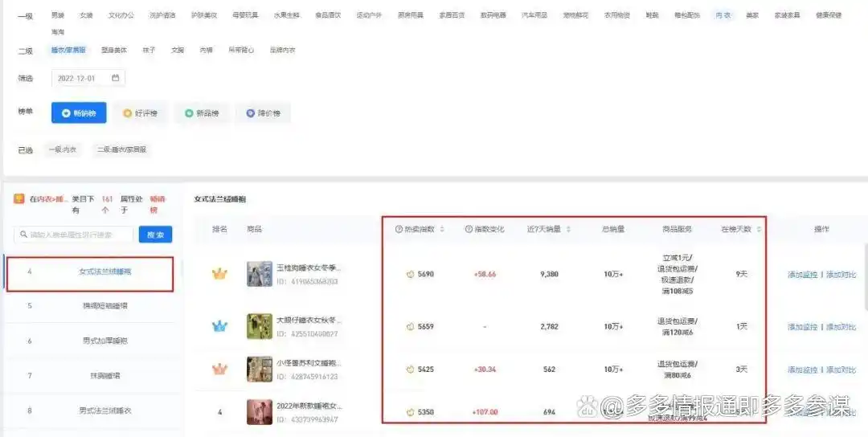Click 添加对比 for the 5659 row
Screen dimensions: 868x437
point(841,327)
